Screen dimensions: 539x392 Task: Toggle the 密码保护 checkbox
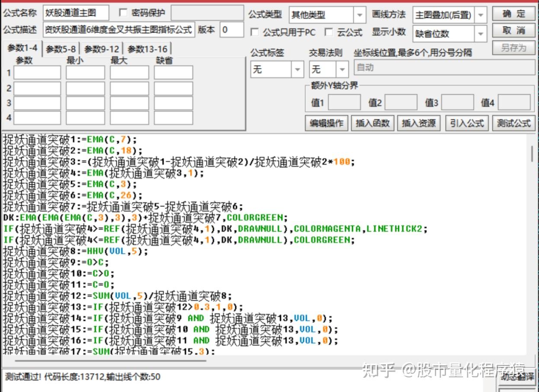(123, 13)
